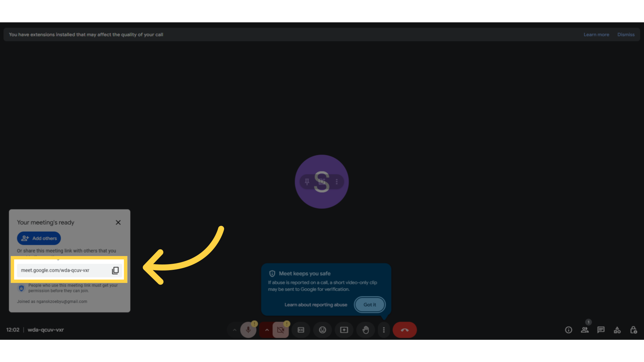Open the emoji reactions panel
The height and width of the screenshot is (362, 644).
point(322,330)
